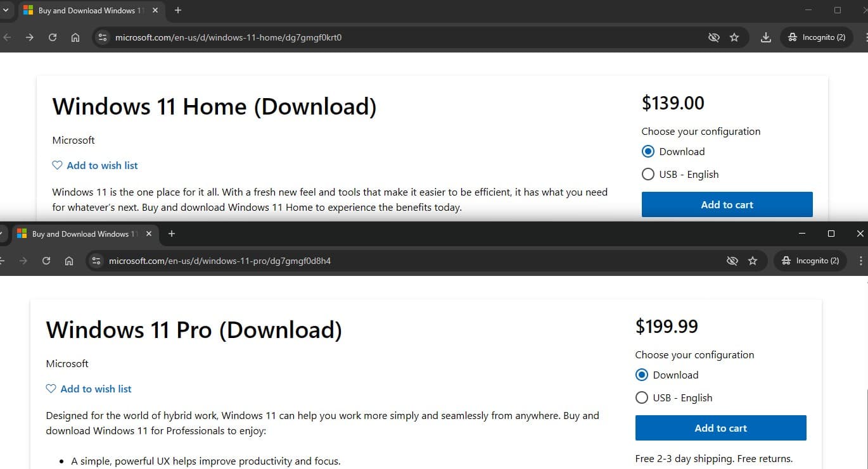Click the tracking protection eye icon on the Pro page
The height and width of the screenshot is (469, 868).
(732, 261)
